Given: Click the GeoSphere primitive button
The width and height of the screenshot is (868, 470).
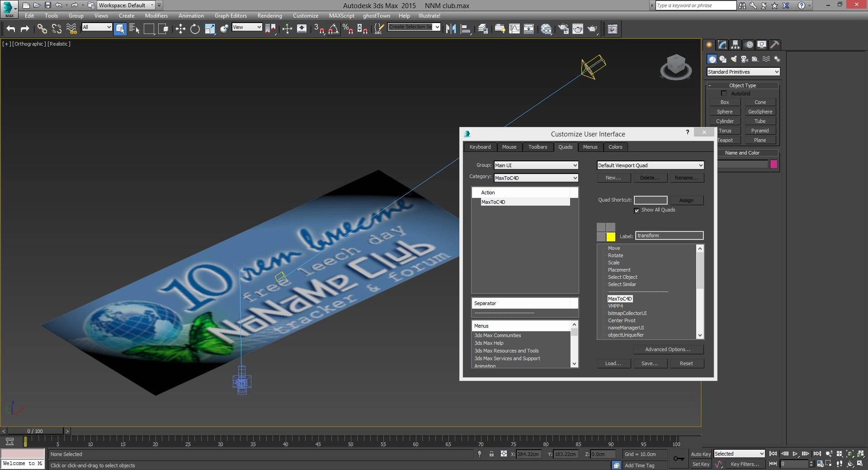Looking at the screenshot, I should pyautogui.click(x=760, y=112).
